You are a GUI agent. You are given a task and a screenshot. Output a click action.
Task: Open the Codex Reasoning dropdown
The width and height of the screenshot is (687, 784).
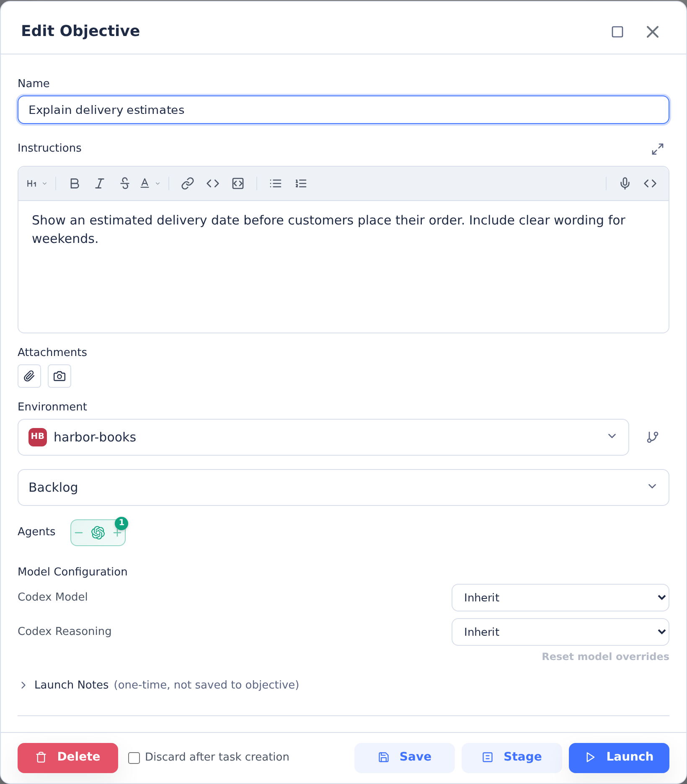(560, 632)
